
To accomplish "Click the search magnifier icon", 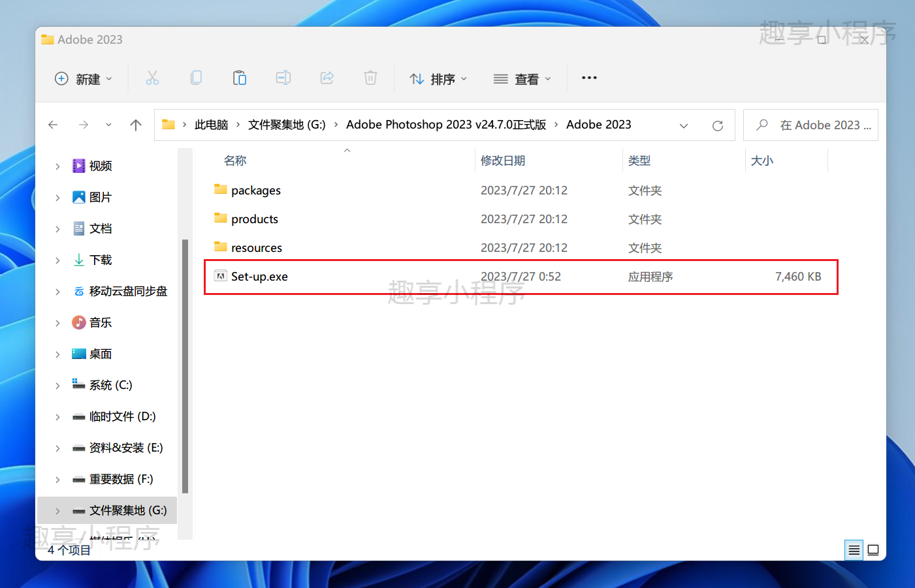I will (x=762, y=125).
